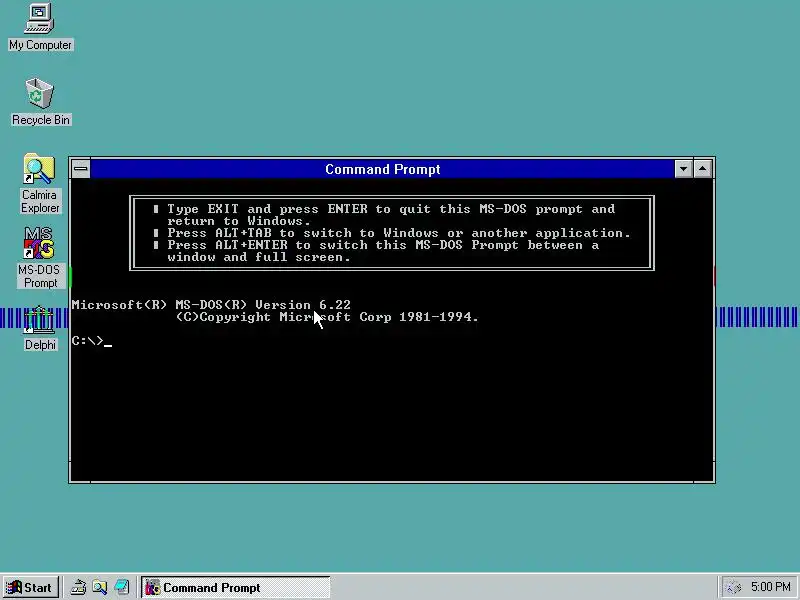Minimize the Command Prompt window with down arrow

point(683,169)
